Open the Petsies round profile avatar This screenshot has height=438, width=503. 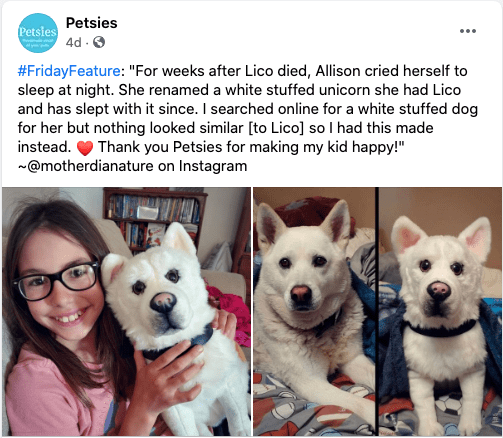[x=38, y=33]
